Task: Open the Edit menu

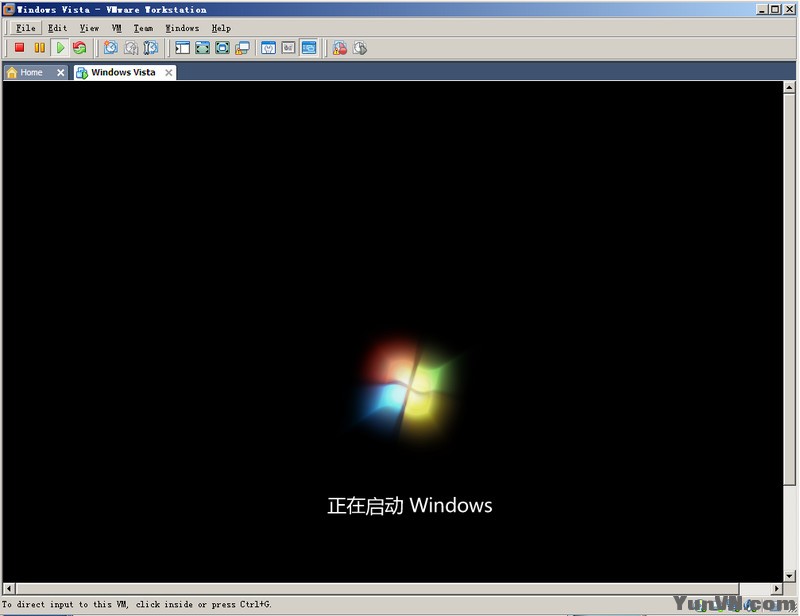Action: coord(57,28)
